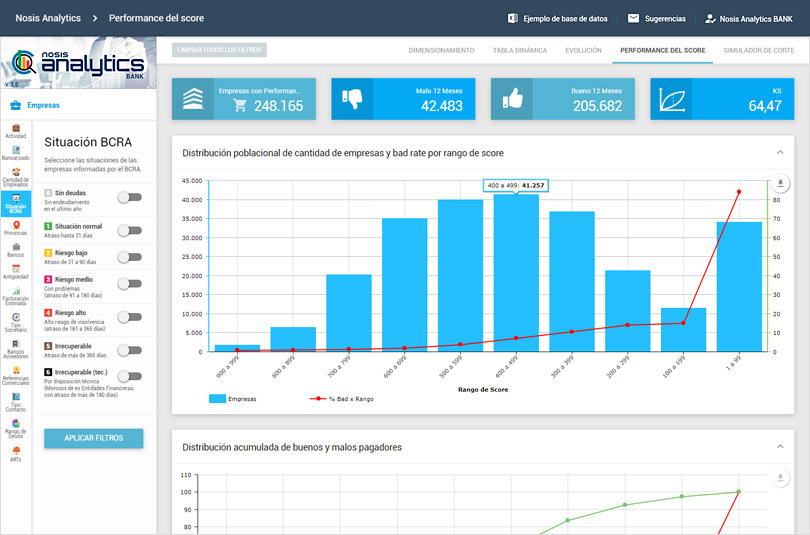The height and width of the screenshot is (535, 810).
Task: Click the Ejemplo de base de datos Excel icon
Action: [x=512, y=18]
